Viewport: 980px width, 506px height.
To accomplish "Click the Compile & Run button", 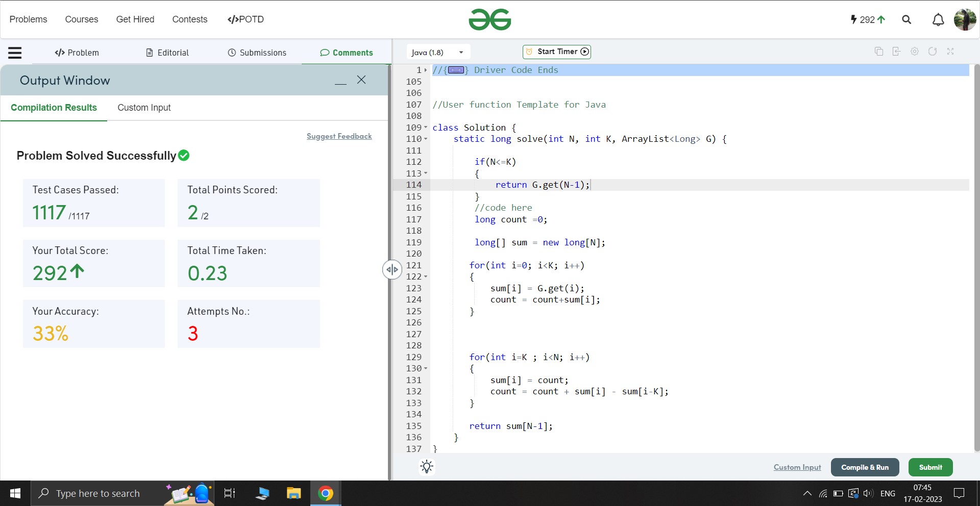I will point(865,467).
